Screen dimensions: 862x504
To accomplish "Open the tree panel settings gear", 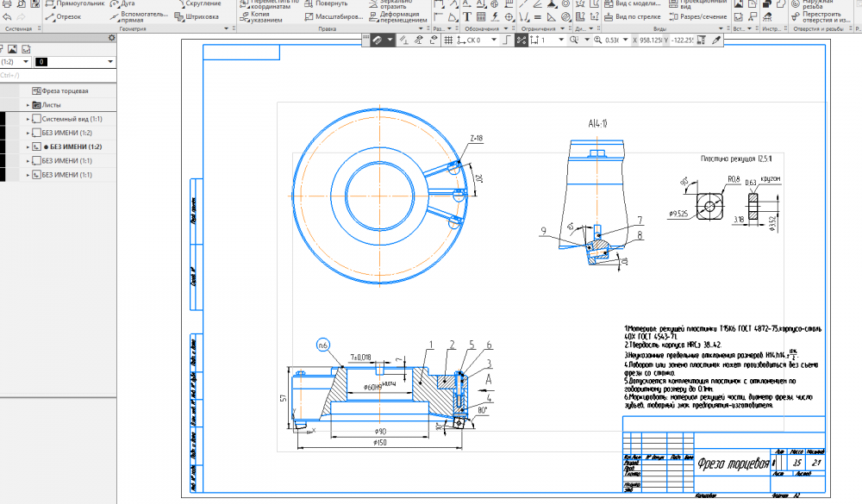I will [111, 38].
